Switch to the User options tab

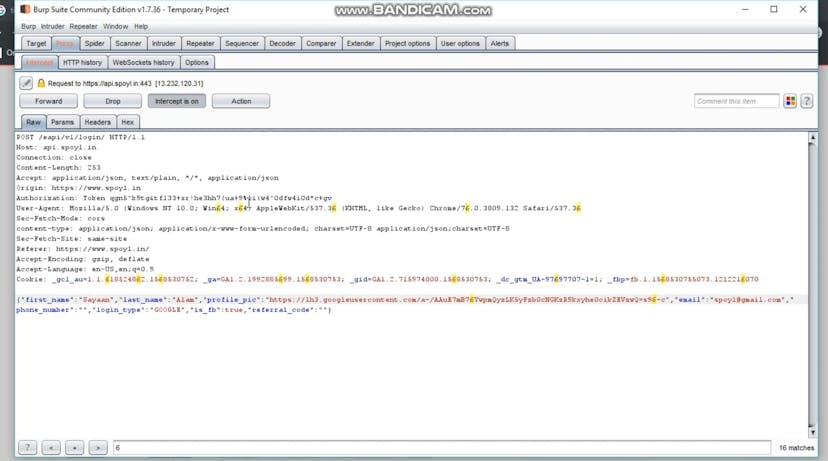460,43
